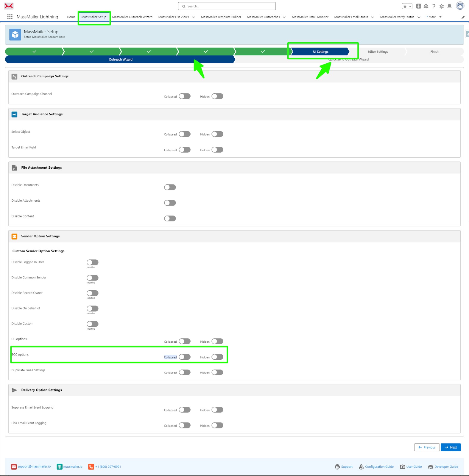
Task: Toggle Disable On behalf of switch
Action: [93, 309]
